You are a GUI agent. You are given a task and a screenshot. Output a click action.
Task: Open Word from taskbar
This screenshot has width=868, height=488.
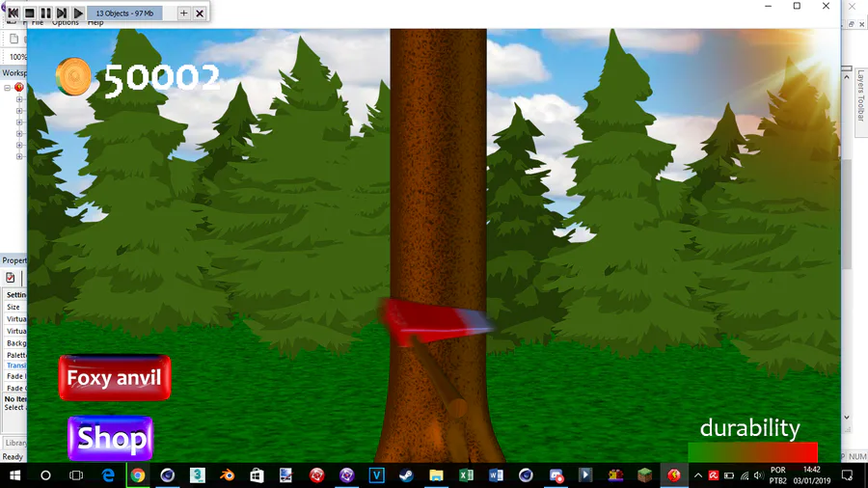pyautogui.click(x=496, y=475)
